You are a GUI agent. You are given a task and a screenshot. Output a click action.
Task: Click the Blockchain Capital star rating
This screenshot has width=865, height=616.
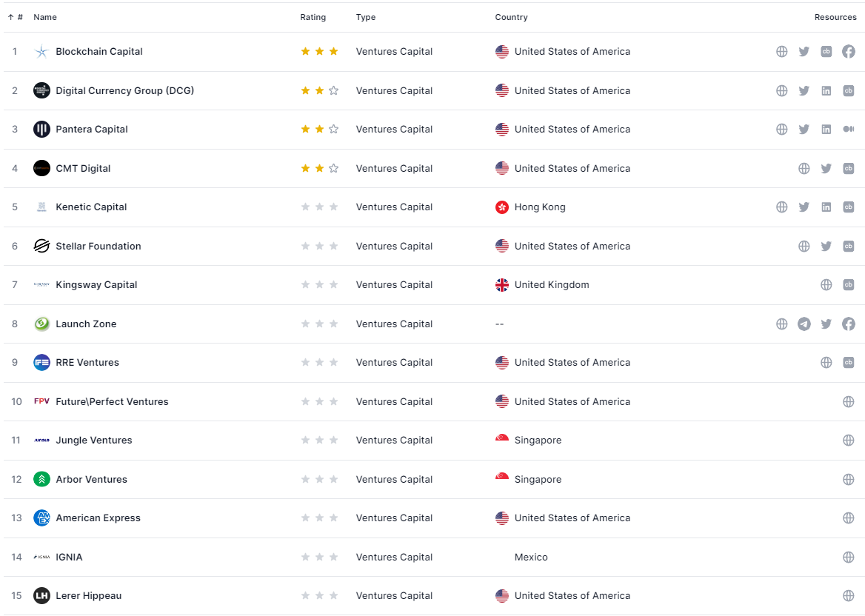click(x=319, y=52)
